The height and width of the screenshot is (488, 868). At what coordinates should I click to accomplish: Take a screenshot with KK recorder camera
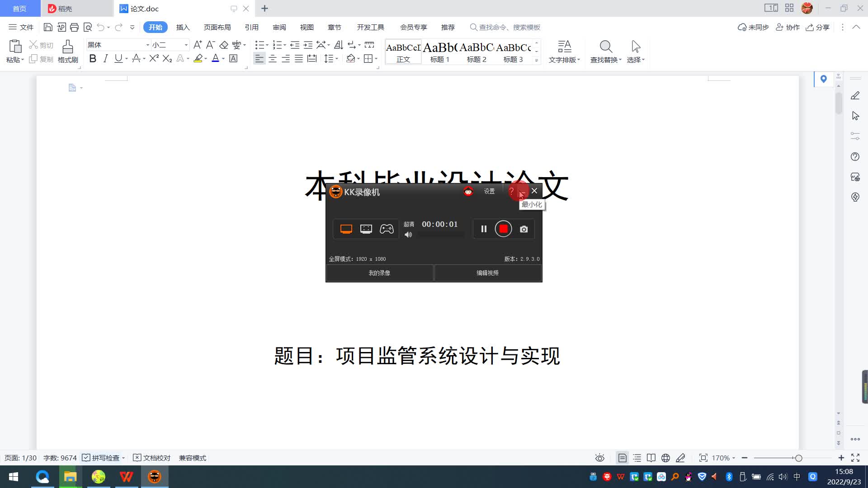coord(524,229)
